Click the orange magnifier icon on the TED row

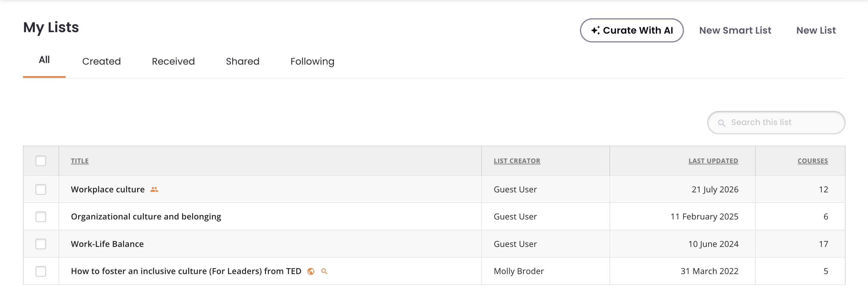point(324,271)
